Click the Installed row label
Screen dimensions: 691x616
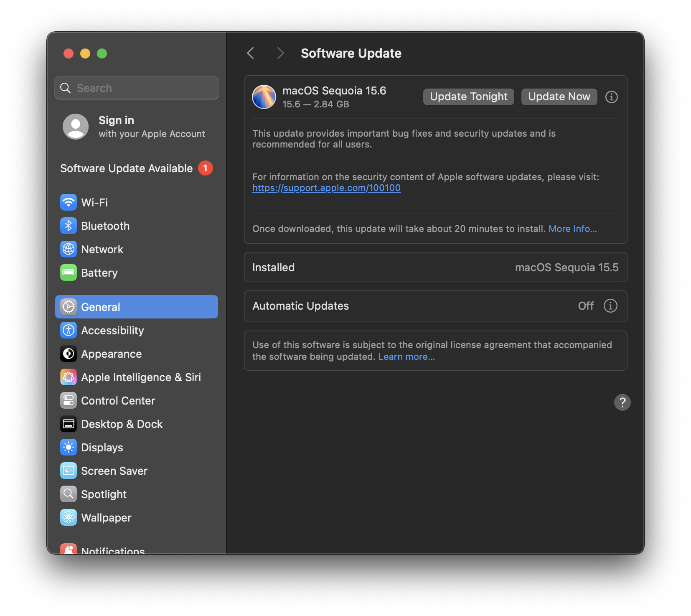(274, 267)
